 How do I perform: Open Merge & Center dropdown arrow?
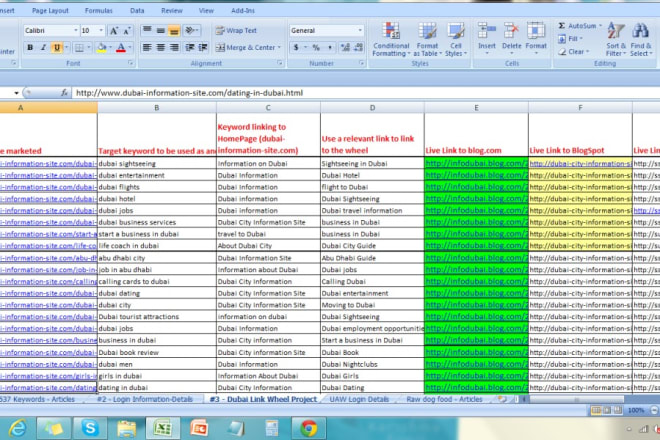pos(279,48)
